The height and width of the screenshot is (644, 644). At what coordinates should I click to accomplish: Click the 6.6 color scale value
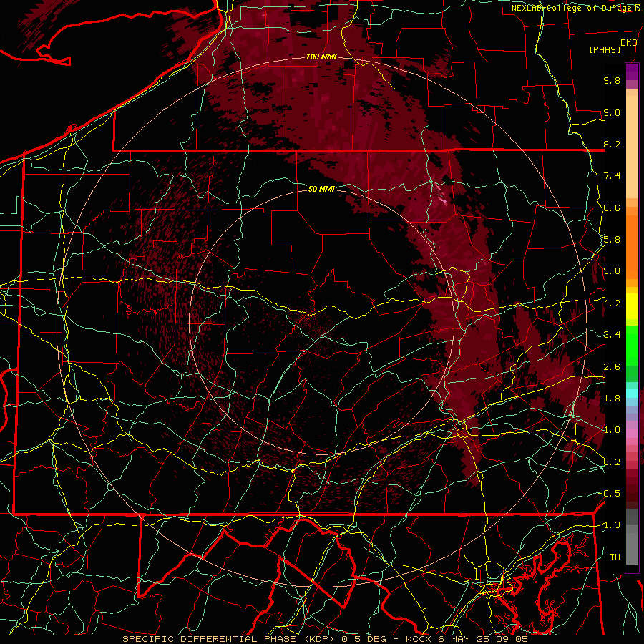click(612, 208)
